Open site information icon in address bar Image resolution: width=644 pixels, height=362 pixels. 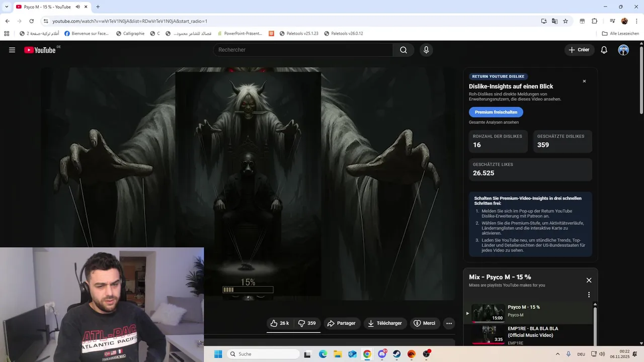pyautogui.click(x=45, y=21)
